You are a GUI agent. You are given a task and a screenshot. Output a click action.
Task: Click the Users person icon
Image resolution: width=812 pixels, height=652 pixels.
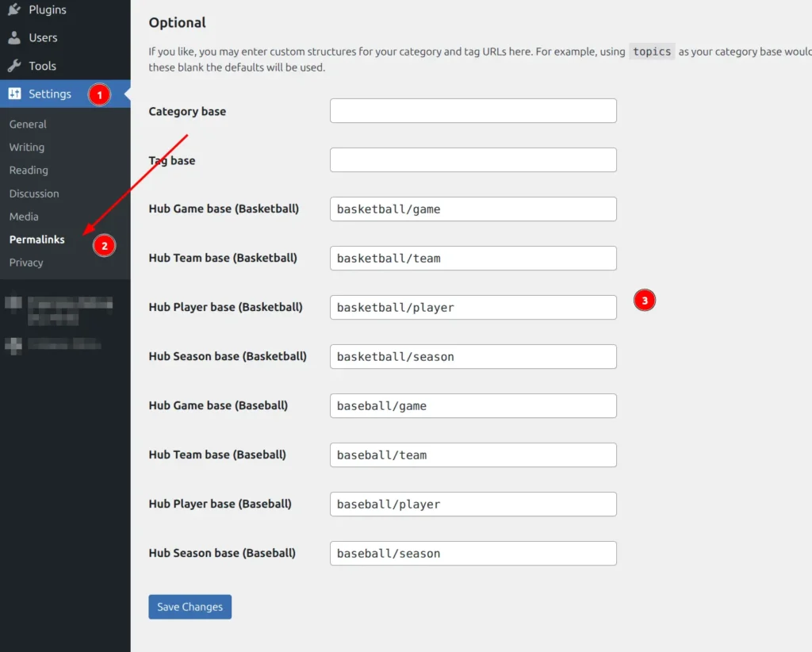[x=14, y=38]
